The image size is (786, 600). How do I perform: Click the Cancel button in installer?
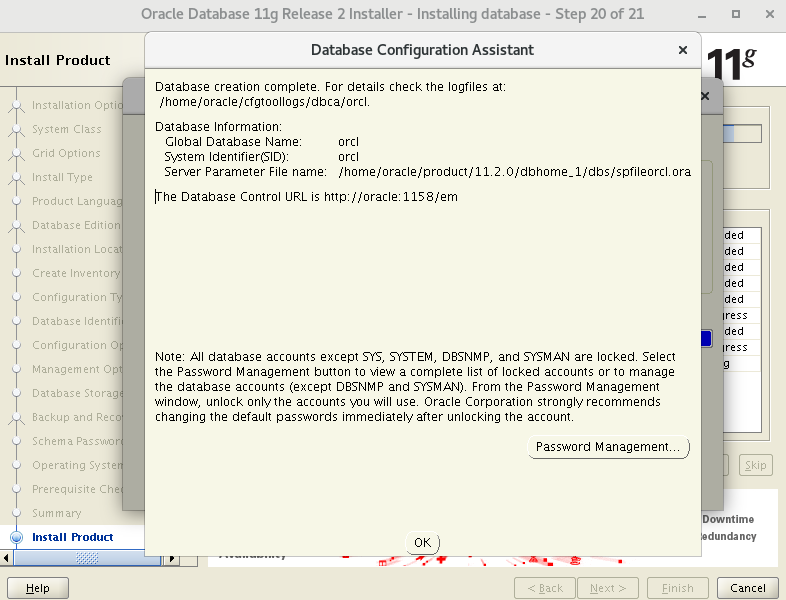click(x=747, y=588)
